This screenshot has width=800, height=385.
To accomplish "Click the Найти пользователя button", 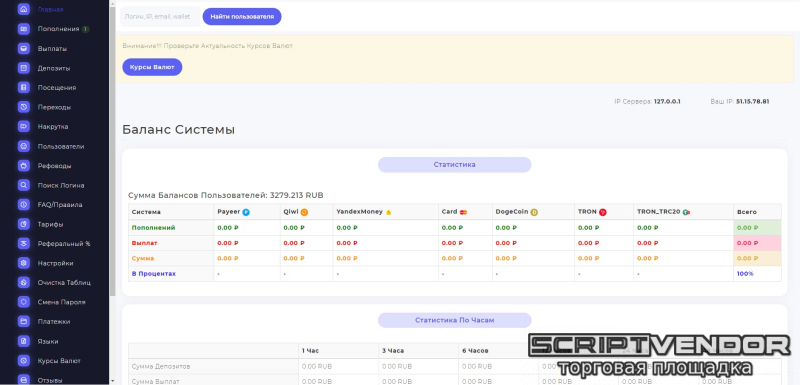I will pos(242,16).
